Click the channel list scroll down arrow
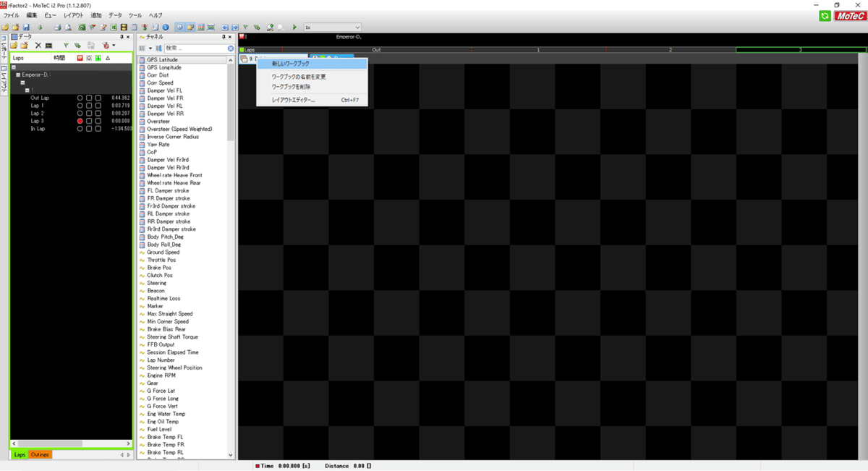The height and width of the screenshot is (471, 868). coord(231,455)
